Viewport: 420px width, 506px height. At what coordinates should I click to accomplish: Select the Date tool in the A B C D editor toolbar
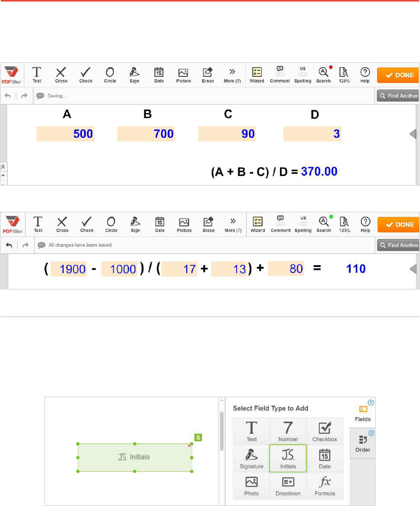[x=159, y=75]
